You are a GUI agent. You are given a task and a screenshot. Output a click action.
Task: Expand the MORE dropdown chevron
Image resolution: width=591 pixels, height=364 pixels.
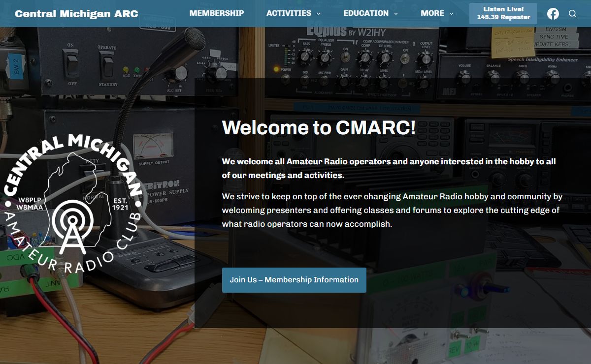452,14
